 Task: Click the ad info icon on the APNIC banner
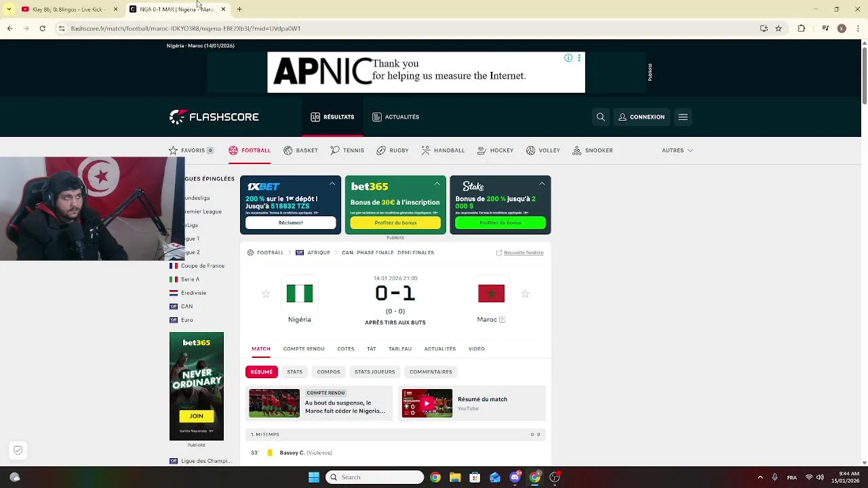click(x=568, y=58)
